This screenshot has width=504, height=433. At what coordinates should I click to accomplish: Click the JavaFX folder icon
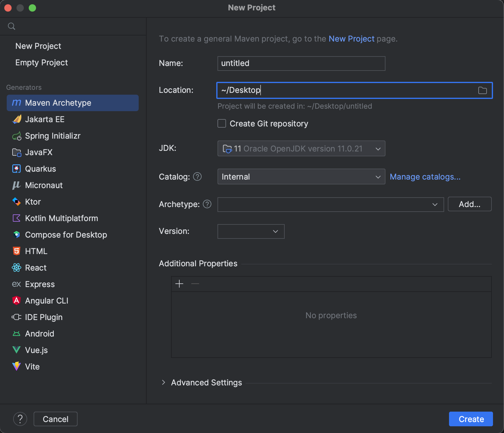coord(16,152)
